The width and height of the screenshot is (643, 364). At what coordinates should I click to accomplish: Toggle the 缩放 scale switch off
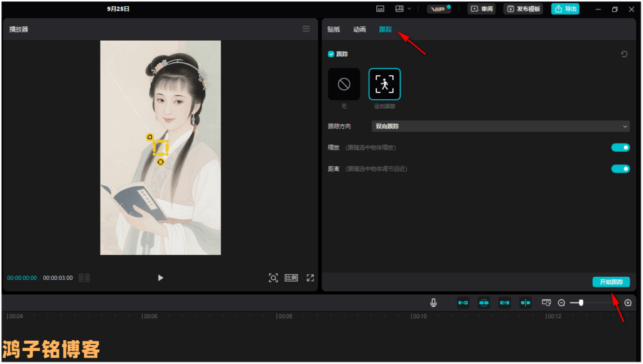(x=620, y=147)
